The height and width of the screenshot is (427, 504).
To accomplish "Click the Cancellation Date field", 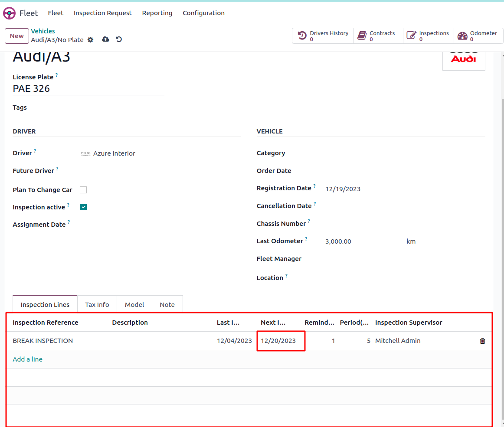I will (x=405, y=206).
